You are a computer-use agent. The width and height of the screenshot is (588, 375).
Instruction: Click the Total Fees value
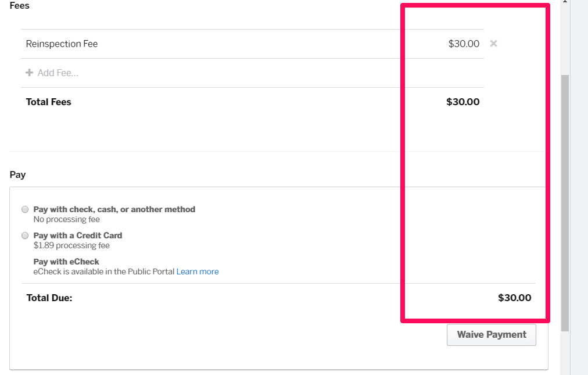(x=462, y=102)
